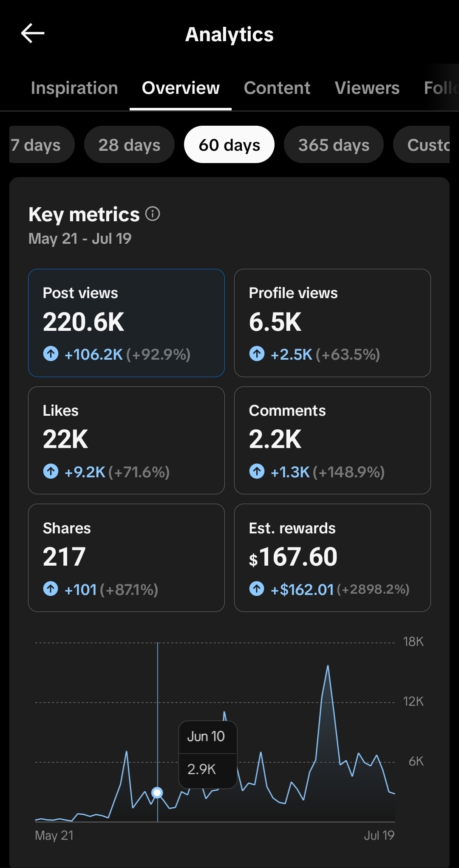Switch to the Content tab
Viewport: 459px width, 868px height.
coord(277,88)
